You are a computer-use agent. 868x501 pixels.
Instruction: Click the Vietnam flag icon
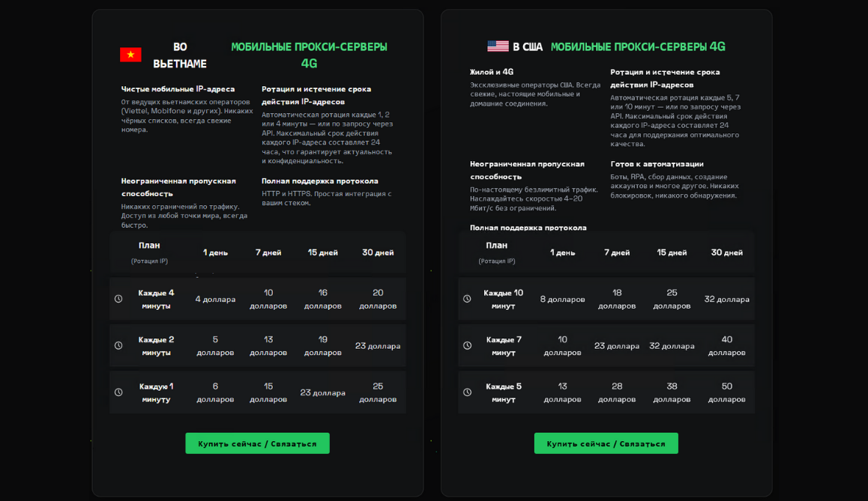tap(130, 55)
